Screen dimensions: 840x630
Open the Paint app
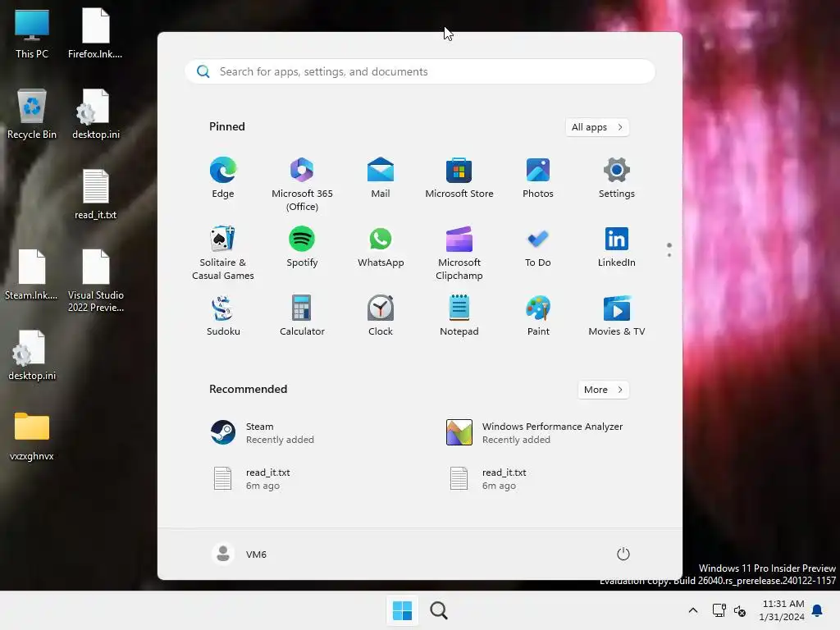coord(538,316)
